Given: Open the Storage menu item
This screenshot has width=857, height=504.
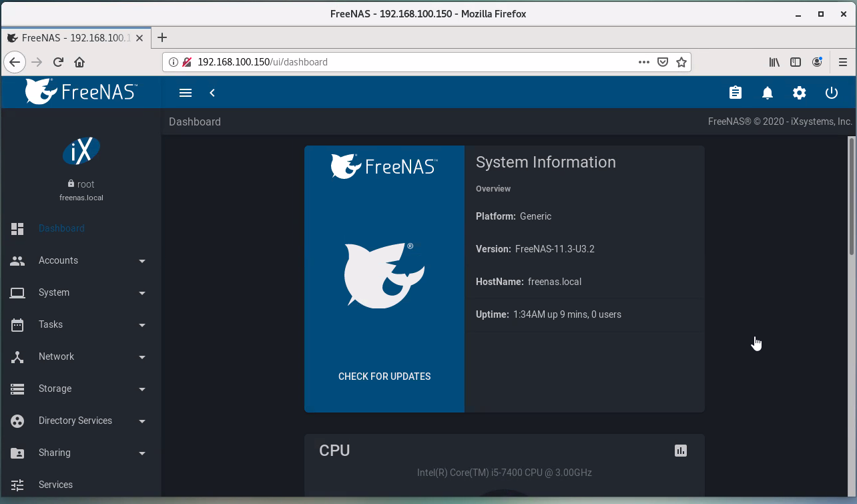Looking at the screenshot, I should 81,389.
